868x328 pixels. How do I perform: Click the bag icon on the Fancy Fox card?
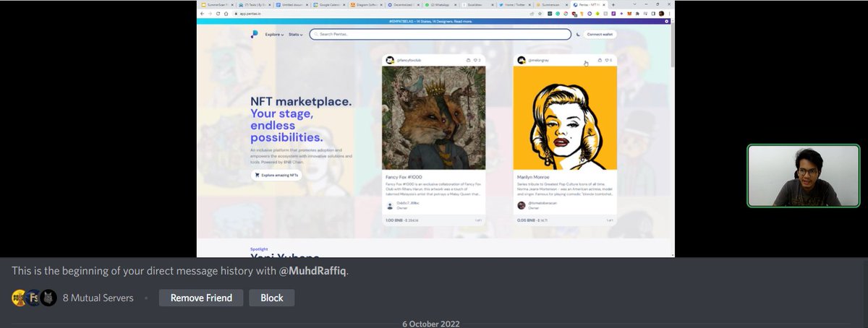click(468, 60)
